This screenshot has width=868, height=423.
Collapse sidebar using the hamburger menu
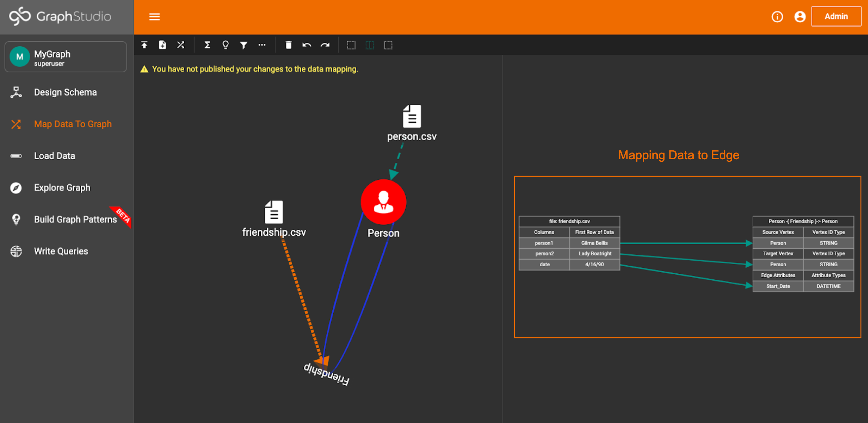[x=154, y=17]
